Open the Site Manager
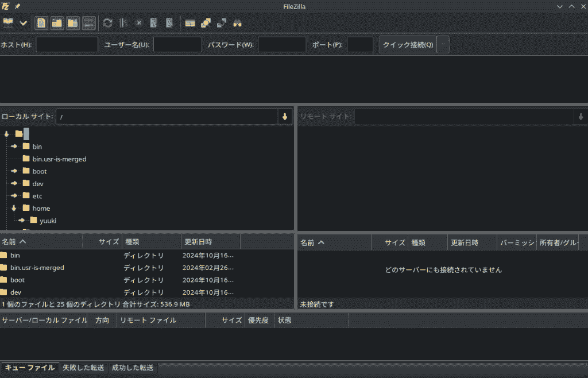 coord(8,23)
